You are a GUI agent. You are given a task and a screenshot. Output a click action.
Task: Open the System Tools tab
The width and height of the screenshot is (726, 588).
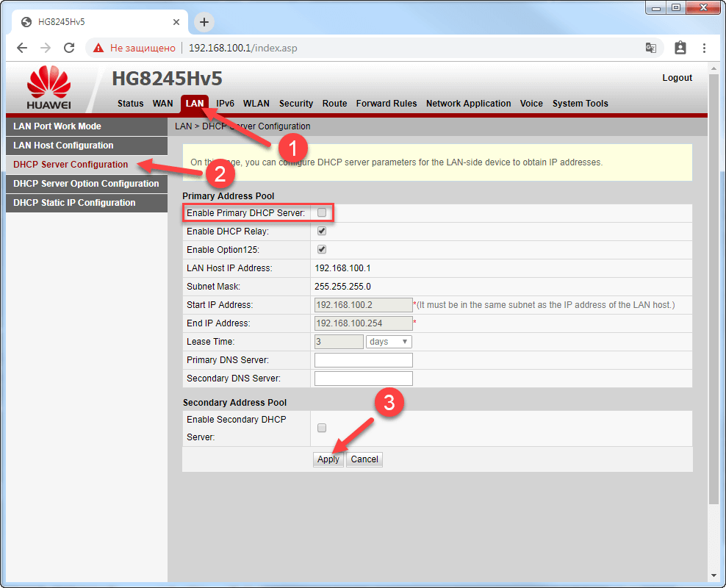[580, 104]
